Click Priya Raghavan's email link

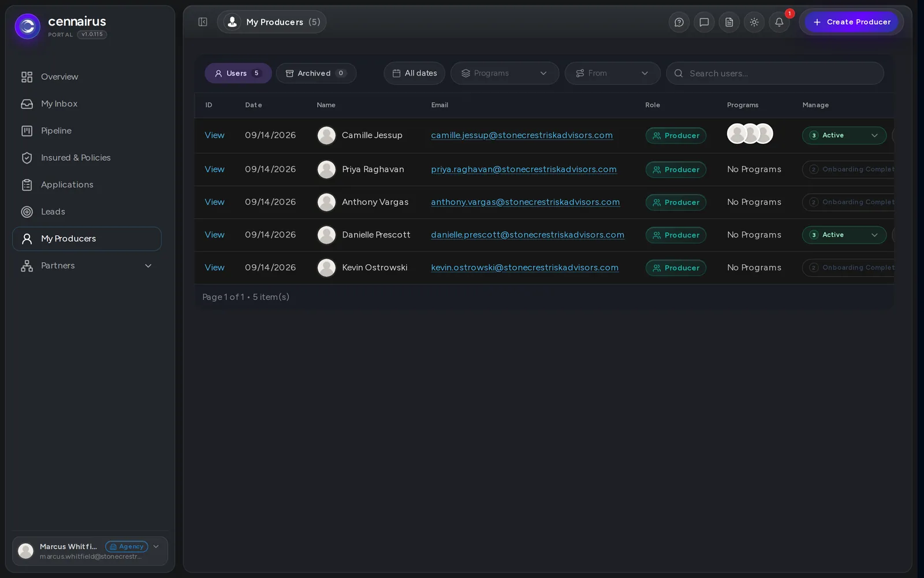pyautogui.click(x=524, y=169)
